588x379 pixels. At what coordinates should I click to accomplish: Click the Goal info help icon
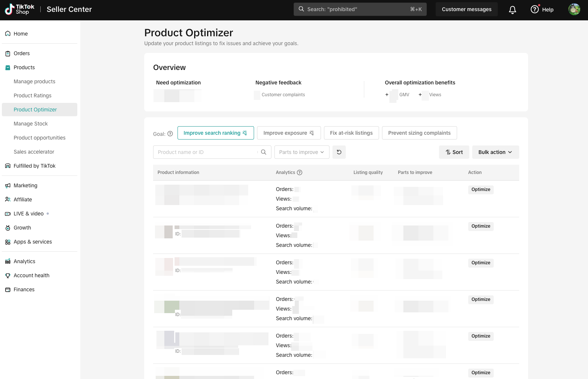tap(170, 134)
